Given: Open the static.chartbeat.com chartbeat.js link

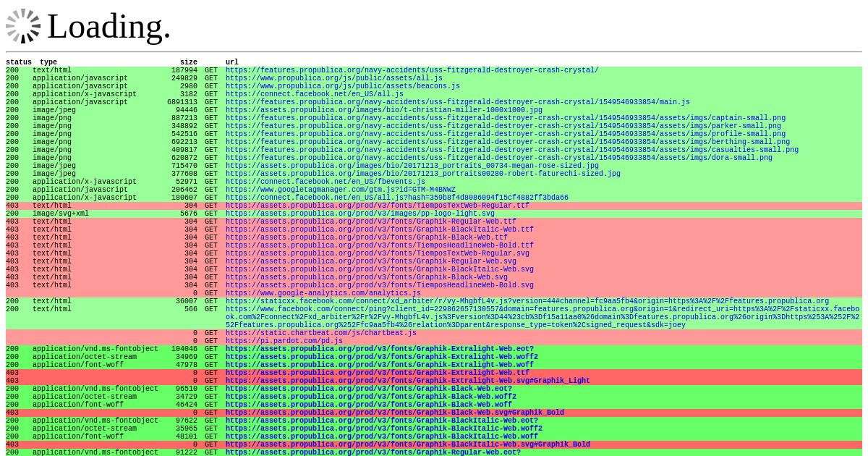Looking at the screenshot, I should (x=321, y=333).
